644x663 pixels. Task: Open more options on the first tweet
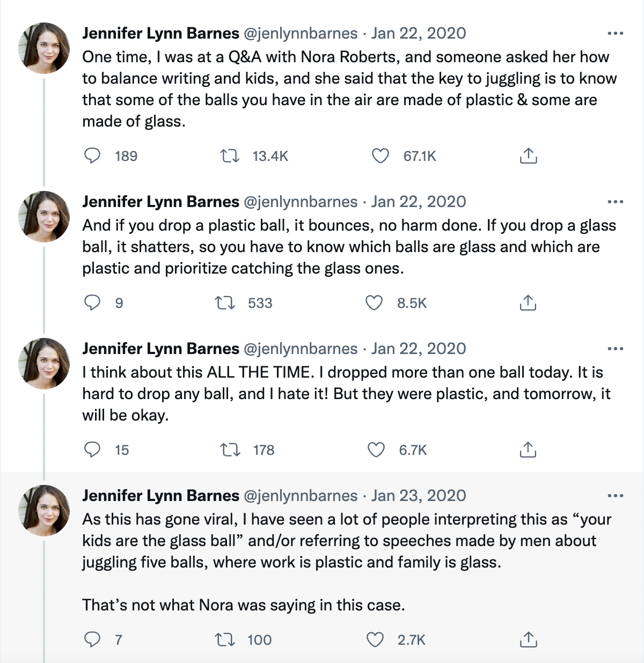click(x=615, y=34)
